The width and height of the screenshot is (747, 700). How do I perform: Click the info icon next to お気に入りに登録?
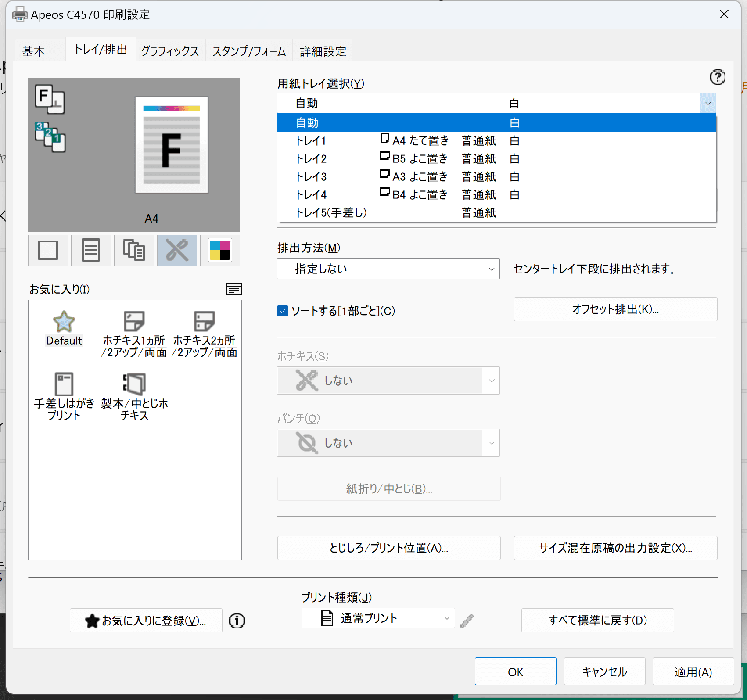pyautogui.click(x=237, y=621)
